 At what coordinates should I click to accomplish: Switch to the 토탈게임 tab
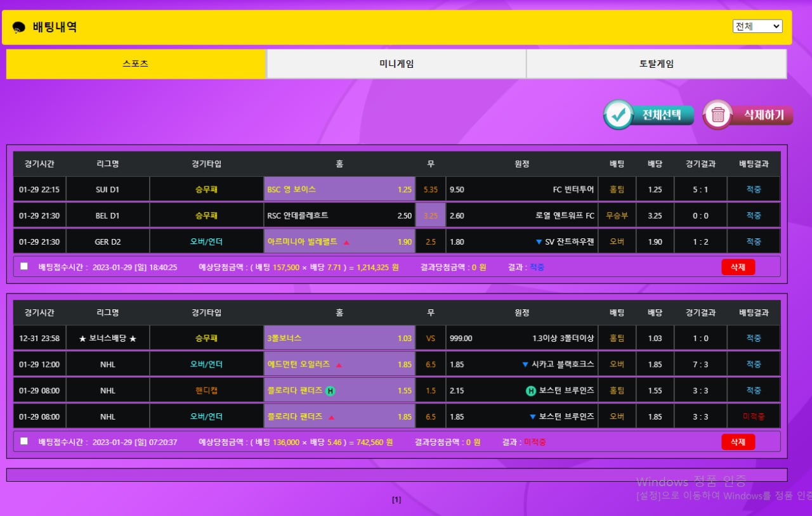pyautogui.click(x=657, y=64)
